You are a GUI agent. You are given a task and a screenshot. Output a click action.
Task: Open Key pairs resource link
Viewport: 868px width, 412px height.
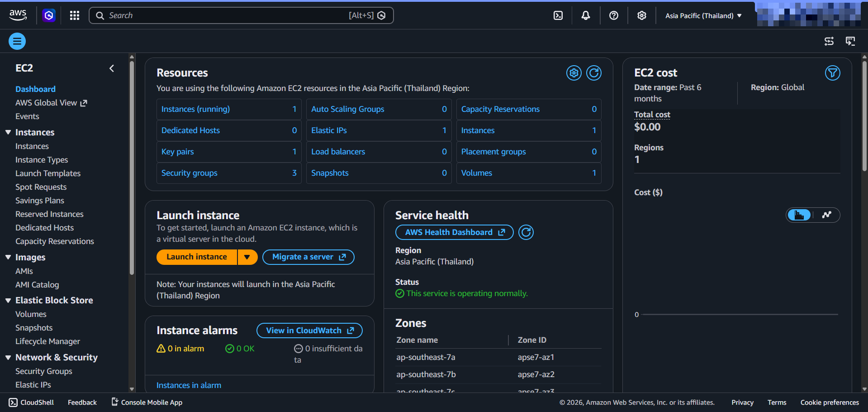click(x=177, y=152)
